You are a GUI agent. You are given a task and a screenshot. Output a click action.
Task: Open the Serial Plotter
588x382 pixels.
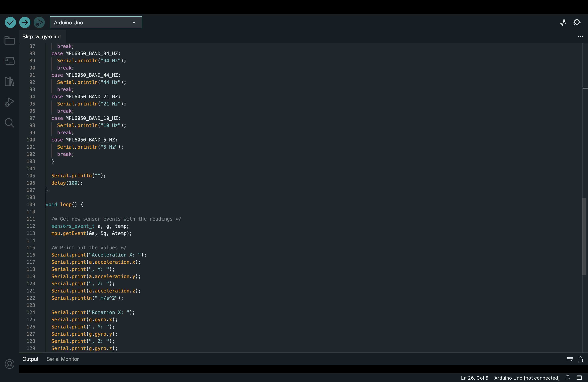click(x=563, y=22)
